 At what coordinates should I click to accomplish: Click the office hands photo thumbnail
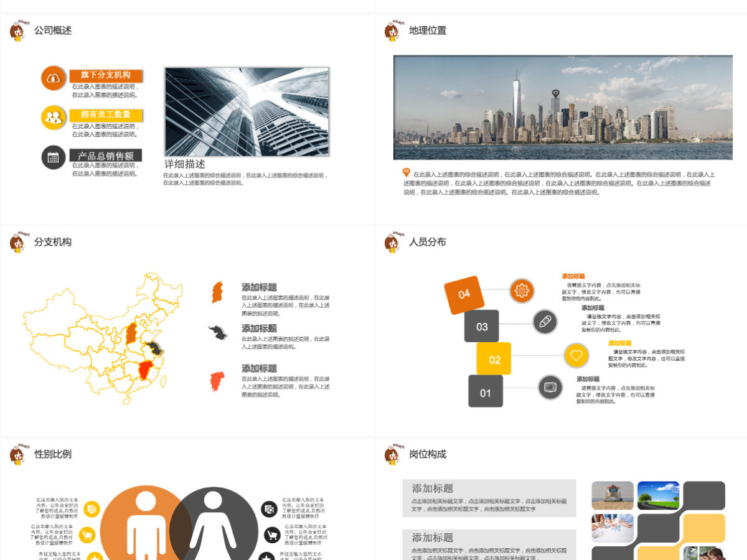point(613,528)
